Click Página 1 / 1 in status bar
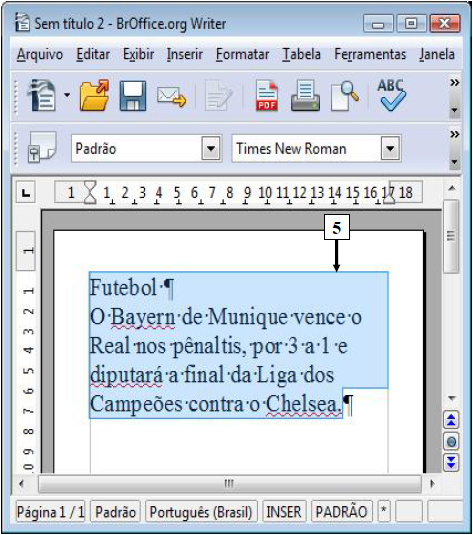 pos(50,511)
